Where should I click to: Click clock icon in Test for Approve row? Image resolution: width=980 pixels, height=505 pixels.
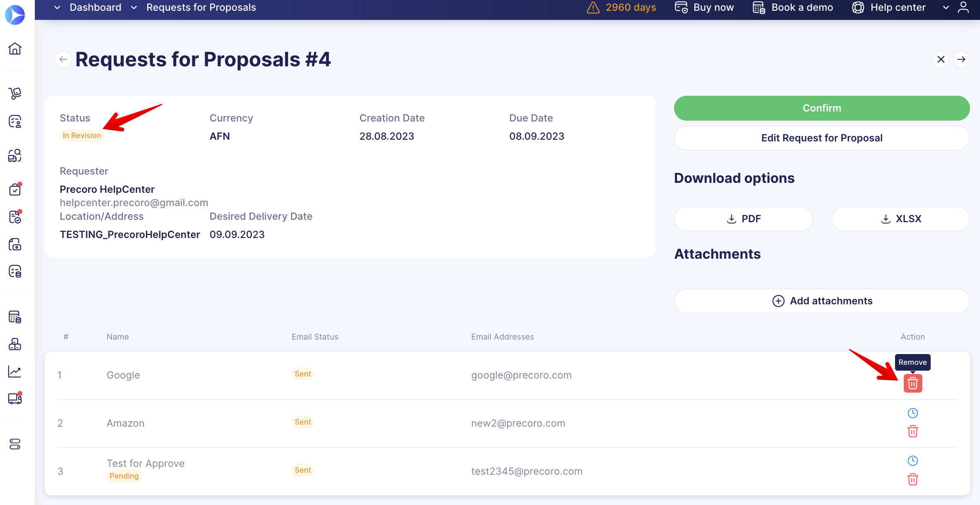point(913,461)
